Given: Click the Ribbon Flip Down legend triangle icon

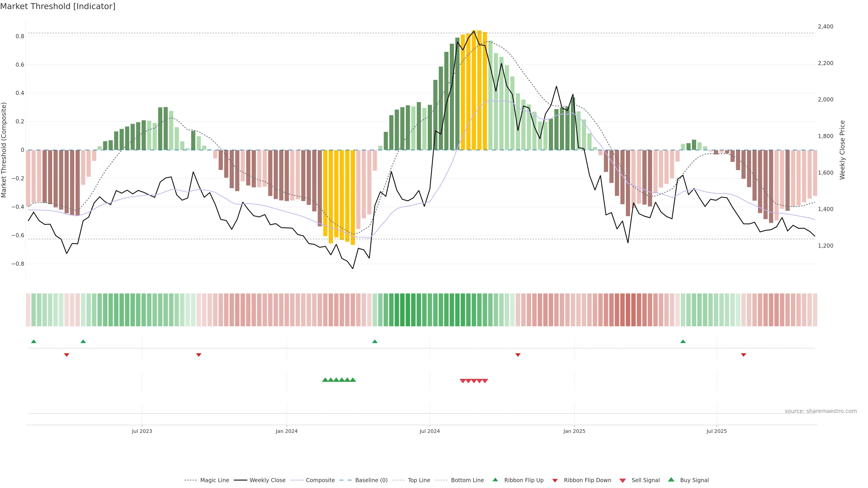Looking at the screenshot, I should pyautogui.click(x=555, y=481).
